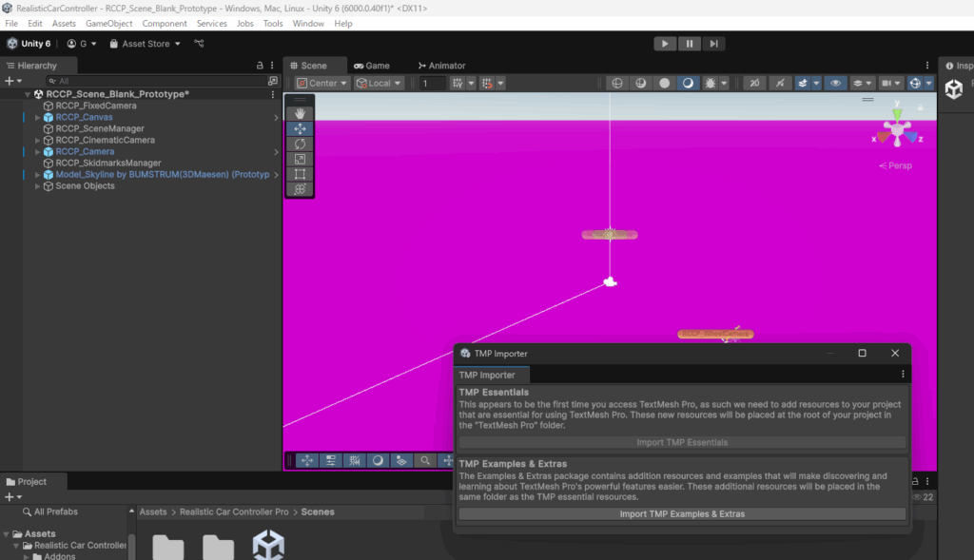The image size is (974, 560).
Task: Open RCCP_Camera prefab arrow
Action: pyautogui.click(x=277, y=151)
